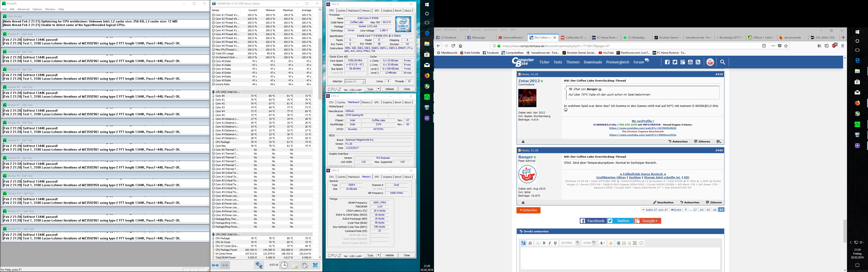Toggle italic formatting in reply editor
Screen dimensions: 868x272
pos(550,243)
